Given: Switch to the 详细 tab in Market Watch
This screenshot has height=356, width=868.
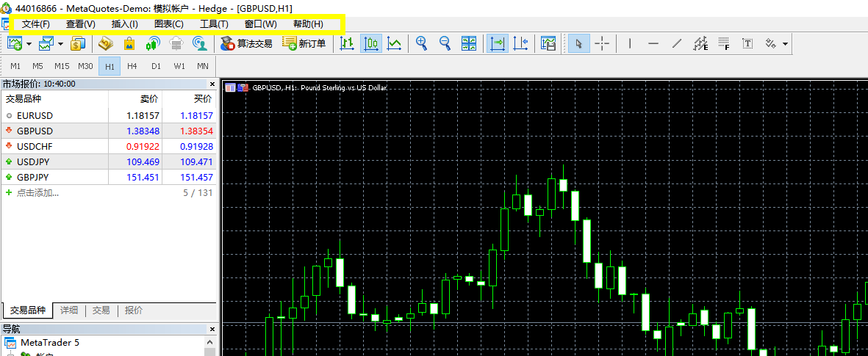Looking at the screenshot, I should [69, 310].
